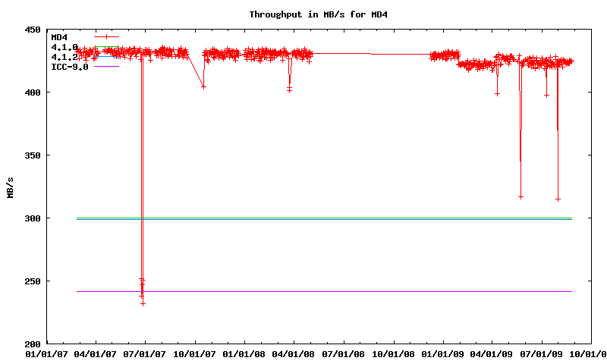Click the 450 y-axis tick label

click(x=33, y=30)
